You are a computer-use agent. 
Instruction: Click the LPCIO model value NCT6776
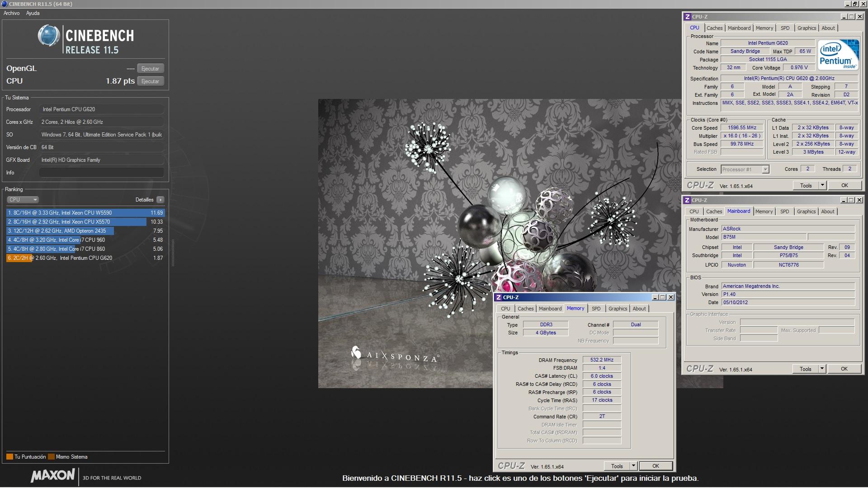[x=788, y=265]
